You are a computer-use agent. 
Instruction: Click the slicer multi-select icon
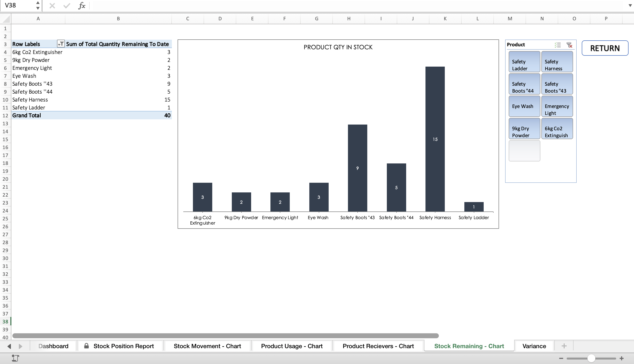click(x=557, y=45)
